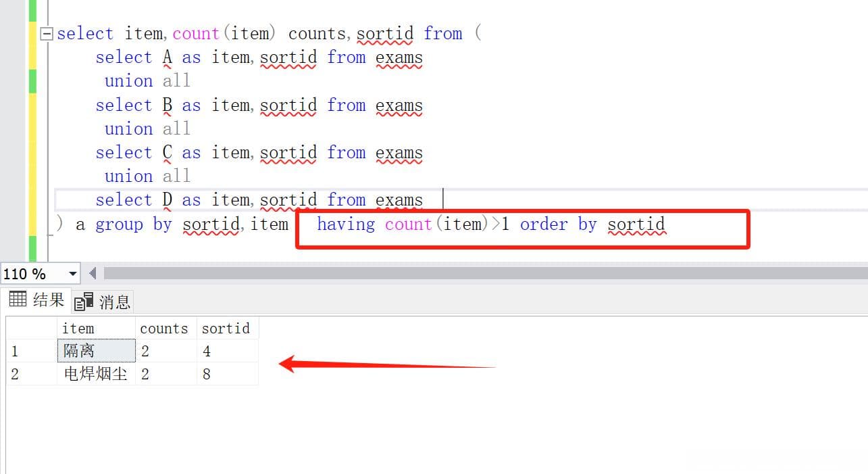
Task: Place cursor on 'select D as item' line
Action: tap(259, 200)
